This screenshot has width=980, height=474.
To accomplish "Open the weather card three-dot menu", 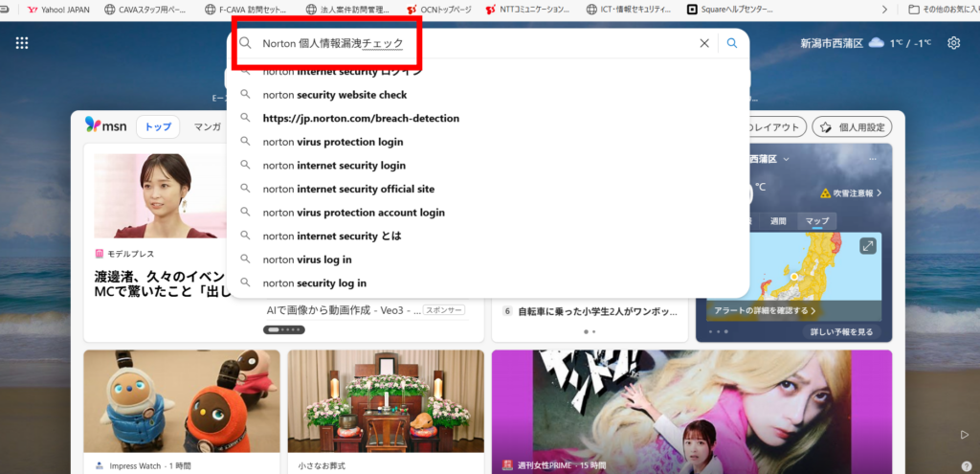I will pos(872,159).
